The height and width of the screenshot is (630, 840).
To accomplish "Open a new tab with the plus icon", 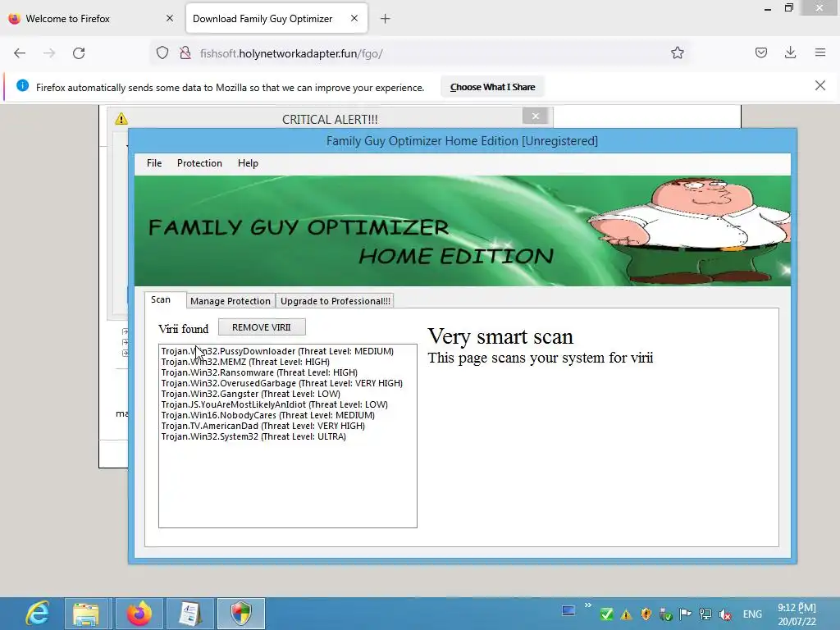I will (x=386, y=19).
